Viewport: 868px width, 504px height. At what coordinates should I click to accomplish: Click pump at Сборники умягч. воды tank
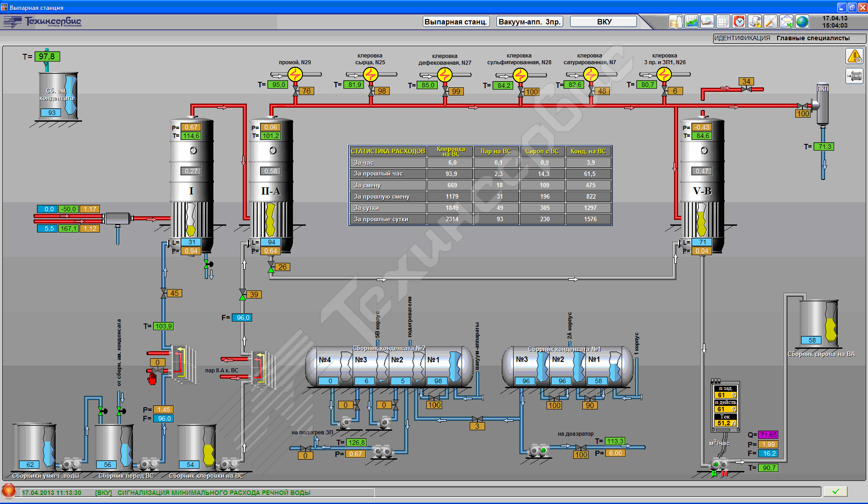[71, 464]
